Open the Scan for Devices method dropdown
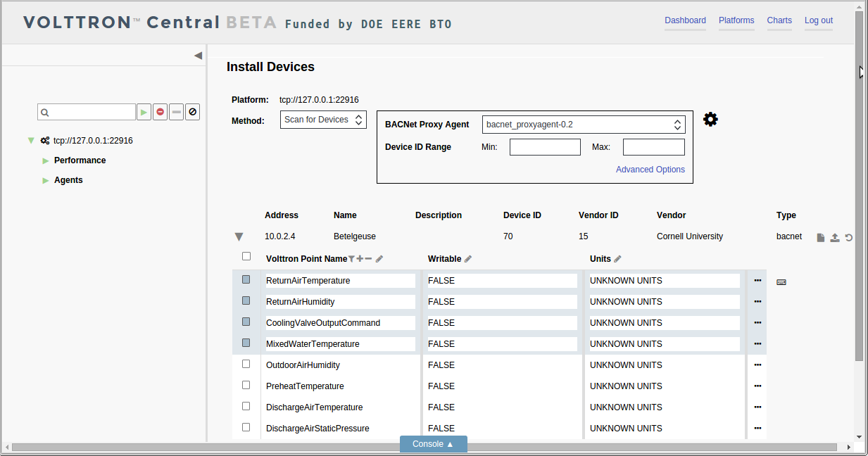Screen dimensions: 868x456 [x=323, y=120]
